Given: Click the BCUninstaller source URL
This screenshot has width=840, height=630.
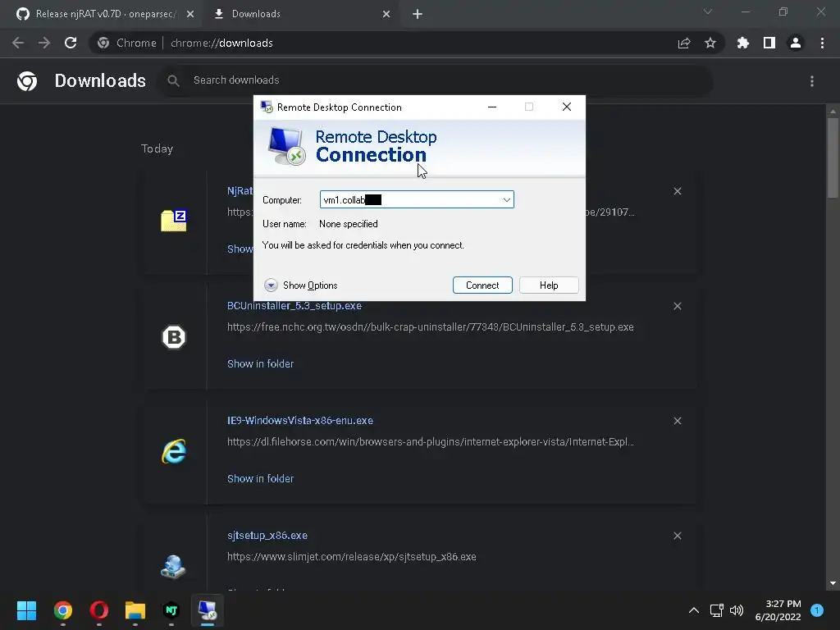Looking at the screenshot, I should 430,326.
